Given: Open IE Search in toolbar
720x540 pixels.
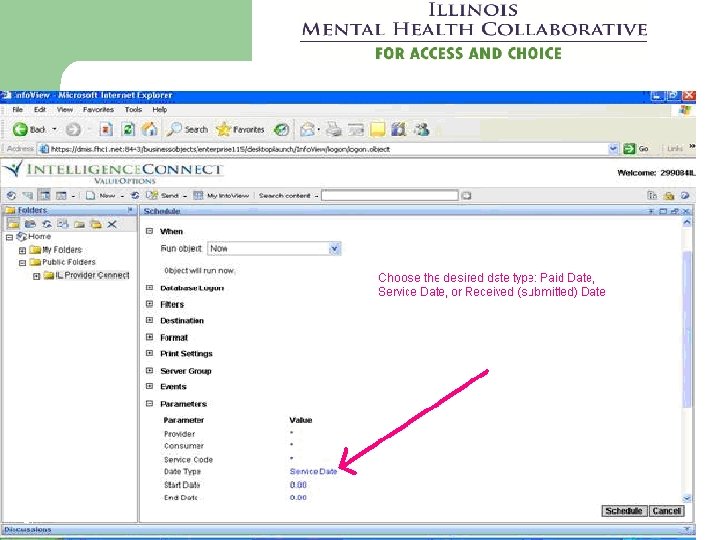Looking at the screenshot, I should click(187, 129).
